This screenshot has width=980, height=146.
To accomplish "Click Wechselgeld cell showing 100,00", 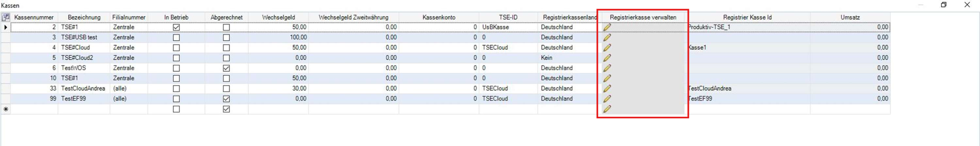I will click(278, 37).
